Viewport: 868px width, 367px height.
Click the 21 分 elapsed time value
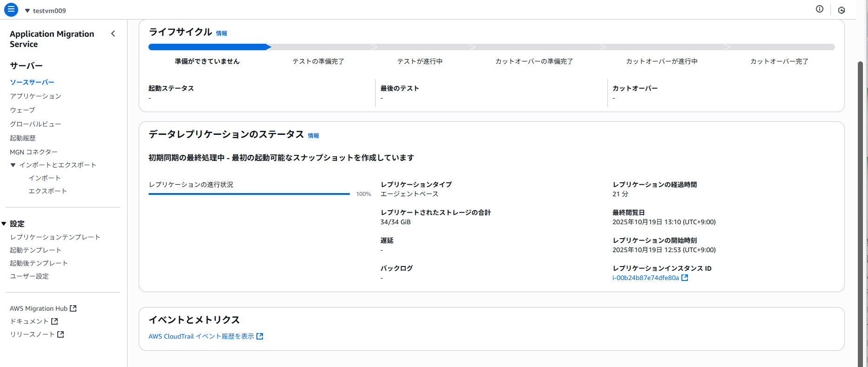click(x=620, y=194)
